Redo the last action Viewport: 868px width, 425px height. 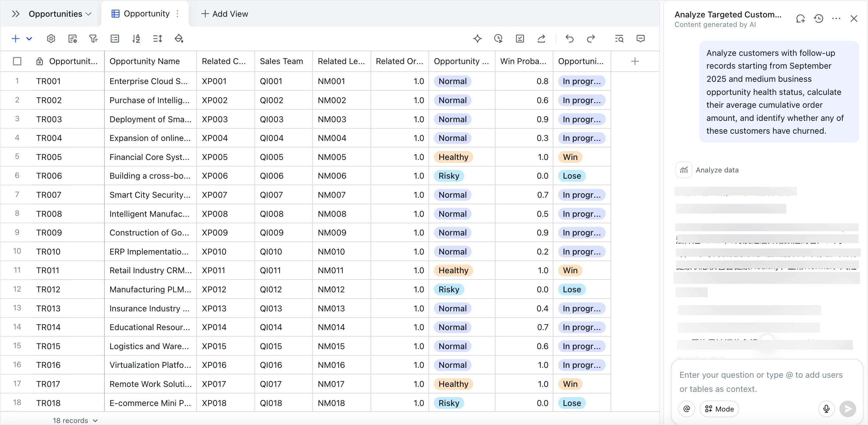pyautogui.click(x=591, y=39)
